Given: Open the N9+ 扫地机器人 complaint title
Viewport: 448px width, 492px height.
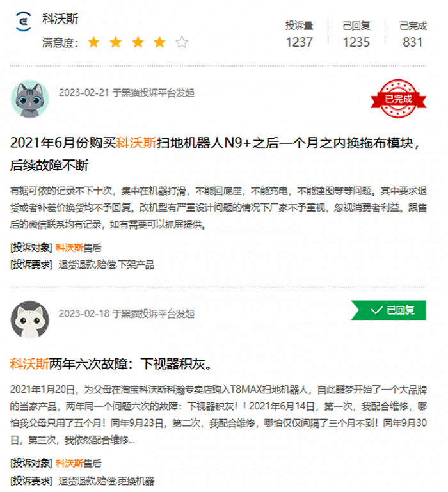Looking at the screenshot, I should pyautogui.click(x=214, y=154).
